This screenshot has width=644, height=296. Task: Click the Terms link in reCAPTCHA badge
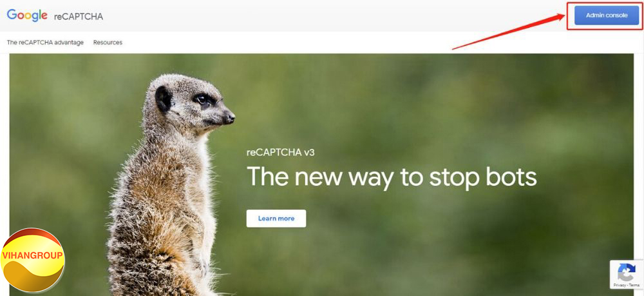click(x=633, y=285)
